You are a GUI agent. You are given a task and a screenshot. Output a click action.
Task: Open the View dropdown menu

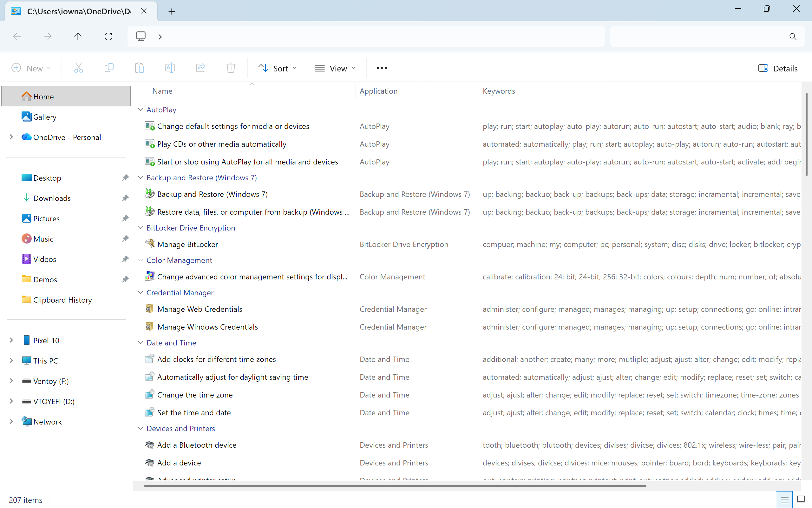tap(335, 68)
